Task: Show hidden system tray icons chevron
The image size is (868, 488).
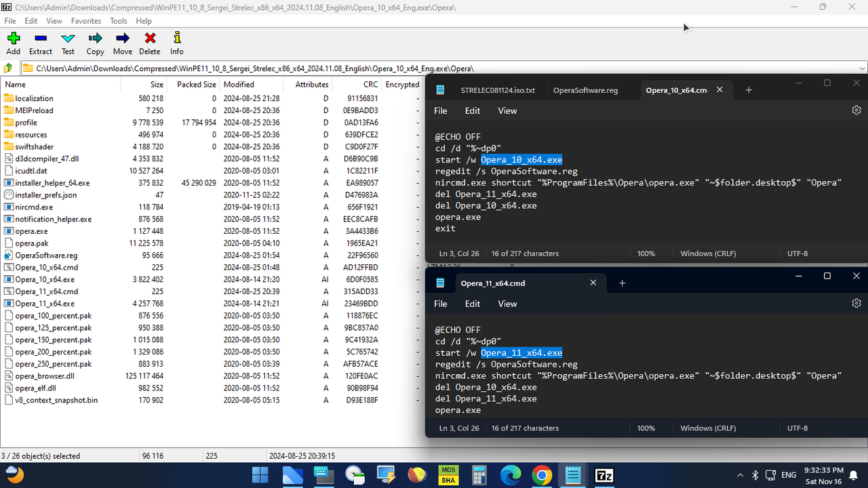Action: pyautogui.click(x=740, y=475)
